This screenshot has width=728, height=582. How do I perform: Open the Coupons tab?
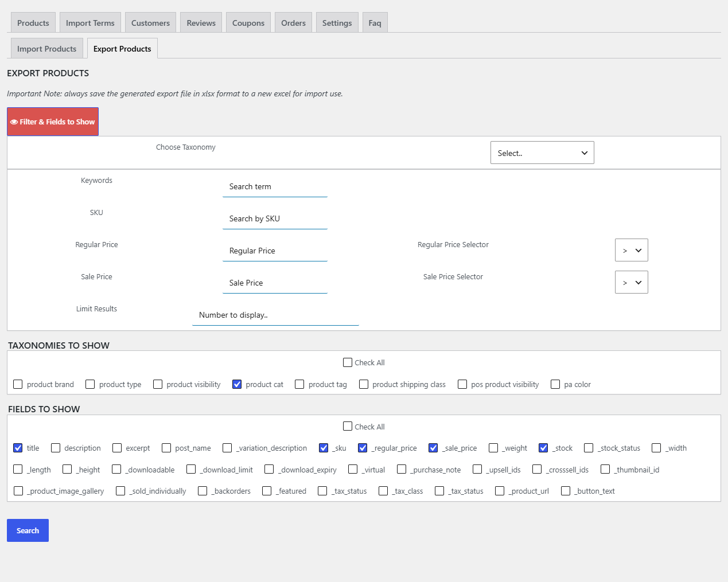248,23
